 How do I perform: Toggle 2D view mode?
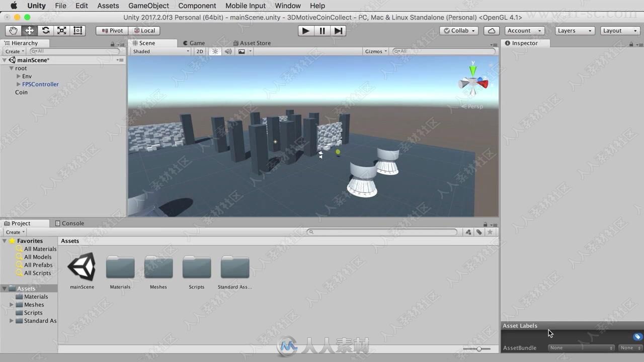[x=200, y=51]
